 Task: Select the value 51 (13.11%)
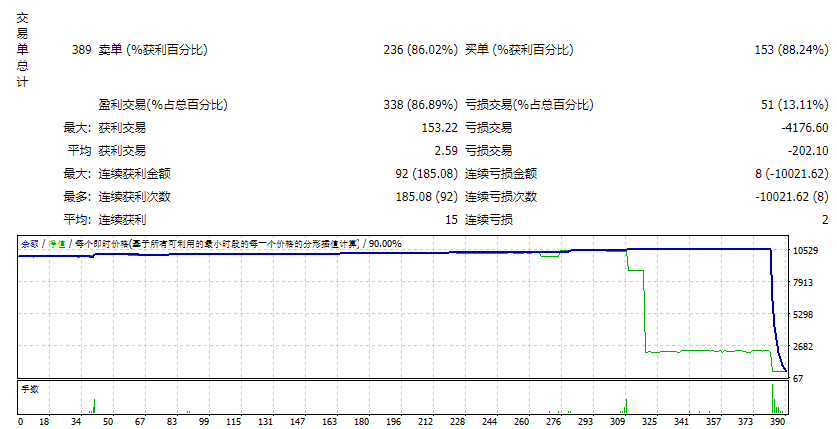pyautogui.click(x=795, y=105)
